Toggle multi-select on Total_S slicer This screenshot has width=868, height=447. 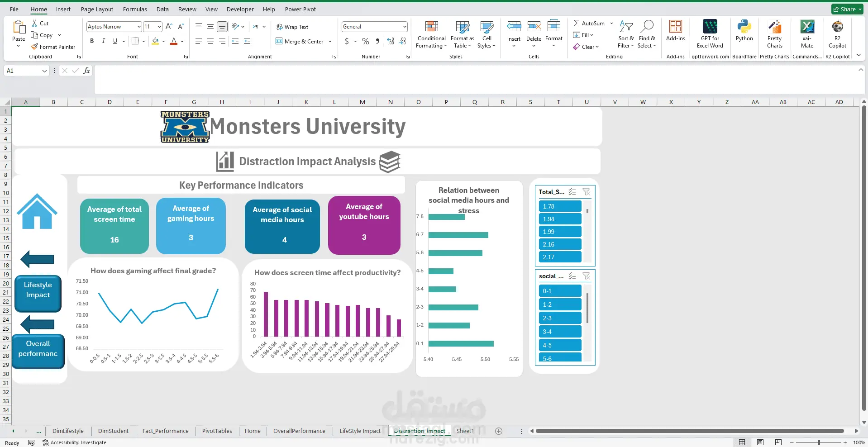pyautogui.click(x=572, y=192)
